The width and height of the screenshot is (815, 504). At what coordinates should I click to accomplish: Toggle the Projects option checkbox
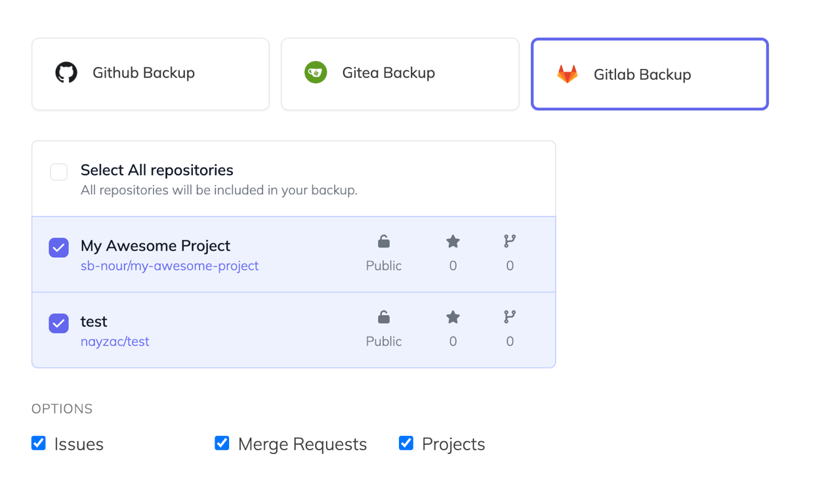[406, 444]
